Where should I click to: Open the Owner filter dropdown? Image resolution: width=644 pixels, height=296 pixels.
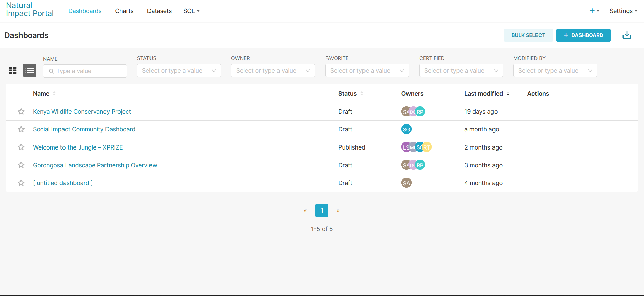click(x=273, y=70)
